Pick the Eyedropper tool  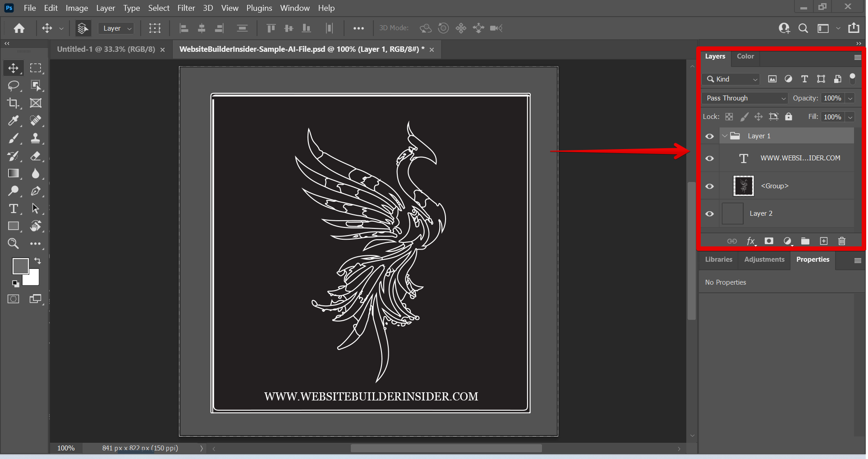pyautogui.click(x=13, y=121)
